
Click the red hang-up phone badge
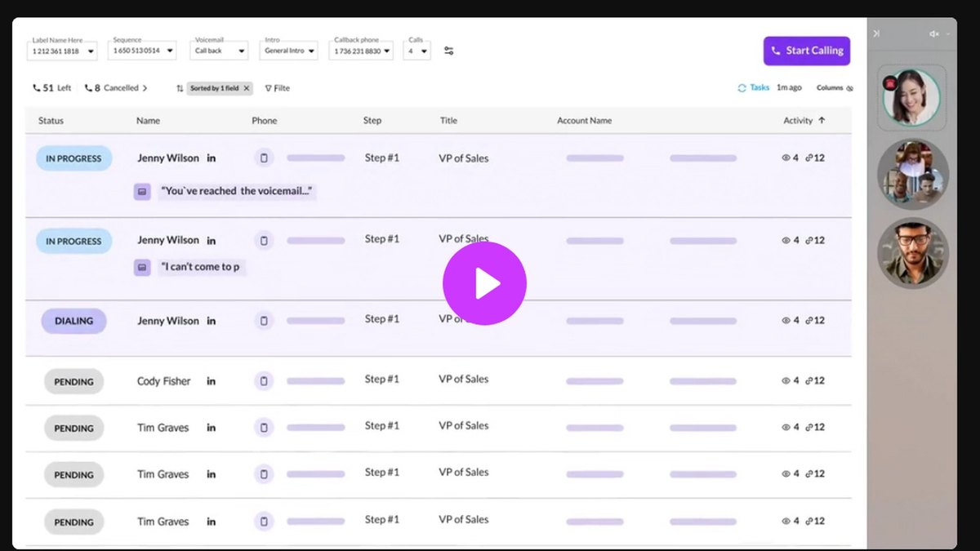coord(890,82)
